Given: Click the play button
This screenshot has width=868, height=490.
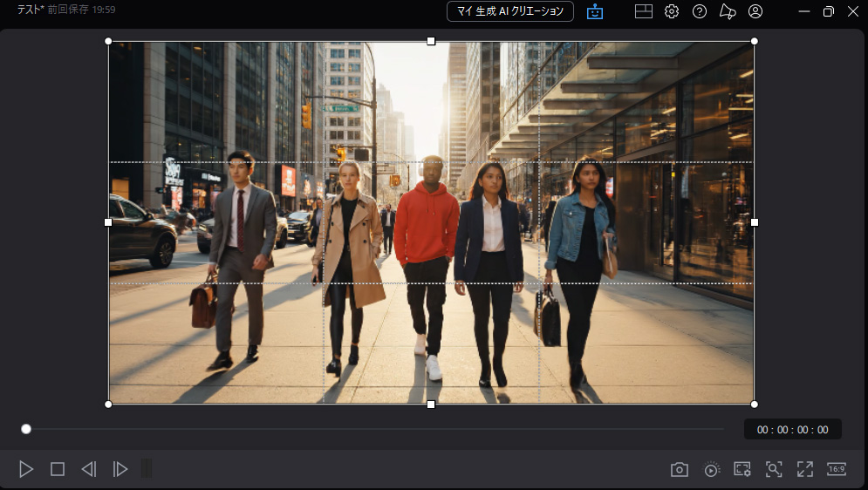Looking at the screenshot, I should click(26, 469).
